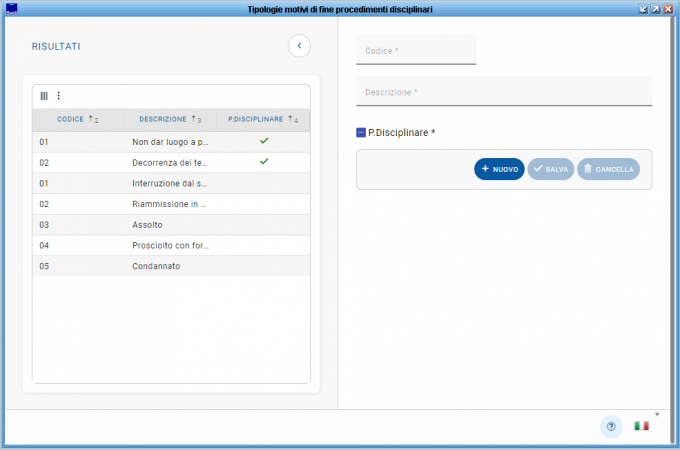
Task: Sort by P.Disciplinare column header
Action: [x=256, y=119]
